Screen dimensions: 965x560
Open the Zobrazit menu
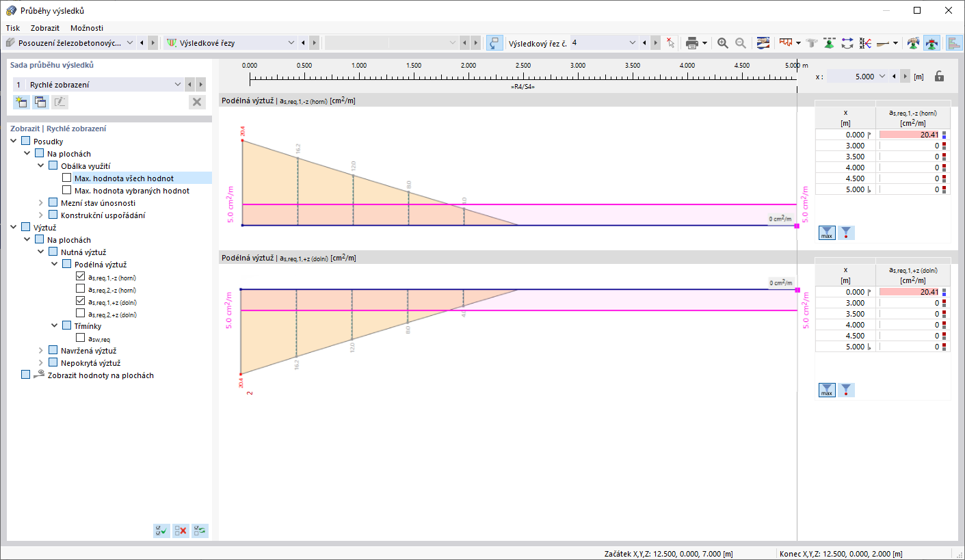45,28
